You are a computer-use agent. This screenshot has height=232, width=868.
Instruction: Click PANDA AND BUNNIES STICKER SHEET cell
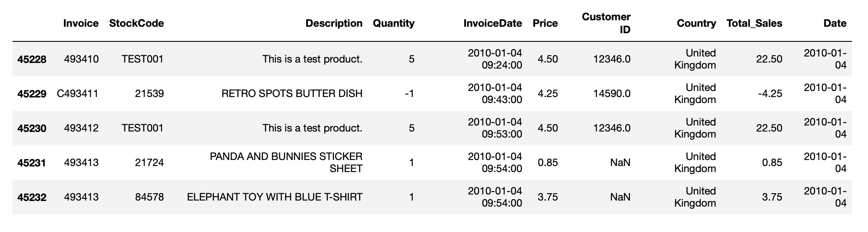tap(286, 163)
